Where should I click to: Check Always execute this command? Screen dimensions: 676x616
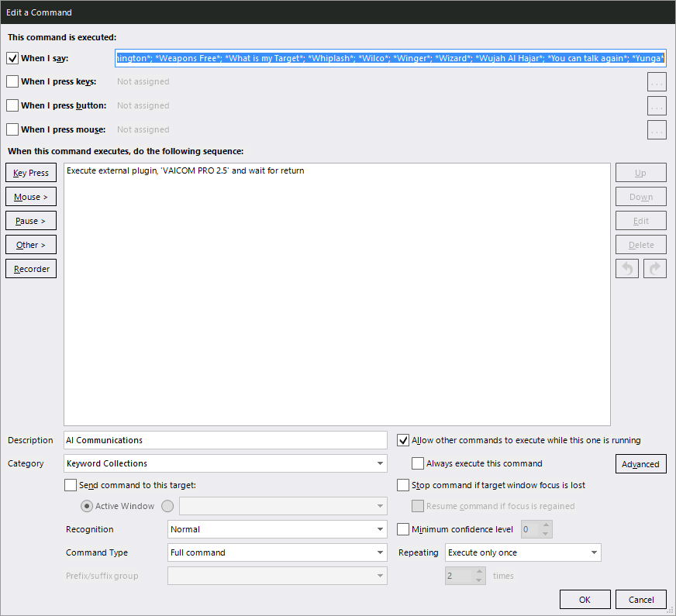(418, 463)
